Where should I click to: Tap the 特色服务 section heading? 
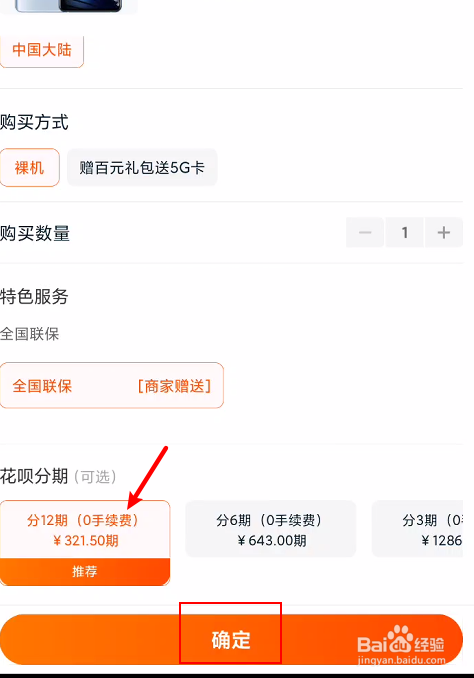click(34, 297)
